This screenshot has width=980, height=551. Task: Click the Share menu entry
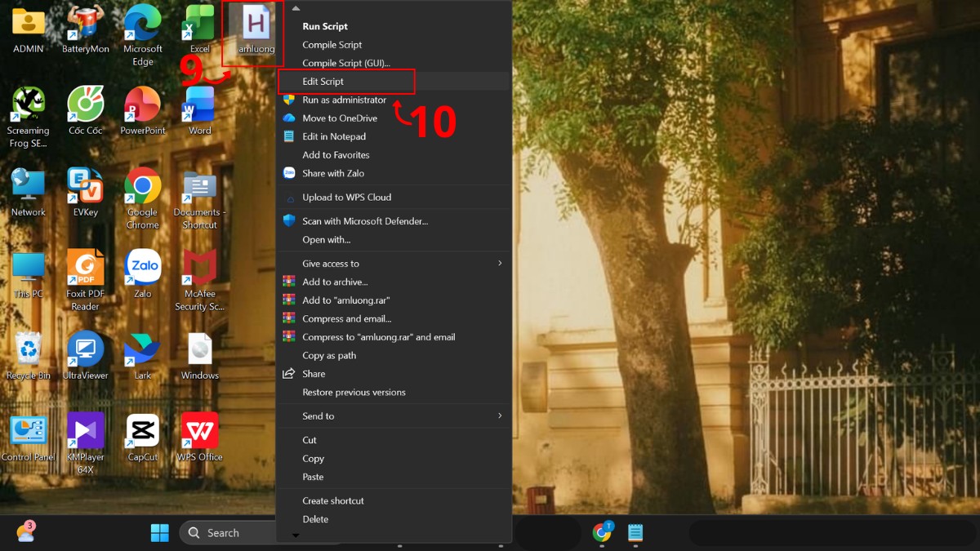tap(394, 374)
